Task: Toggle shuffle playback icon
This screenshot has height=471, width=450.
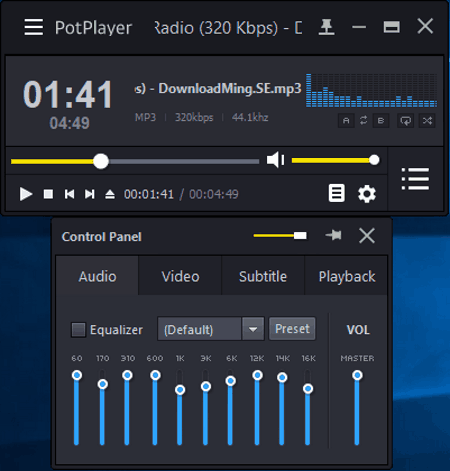Action: [427, 121]
